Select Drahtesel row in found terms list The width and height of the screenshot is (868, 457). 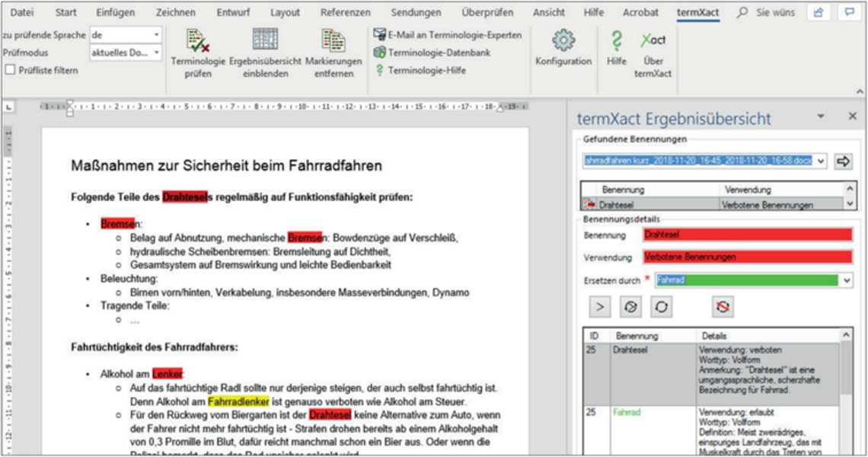click(x=713, y=205)
